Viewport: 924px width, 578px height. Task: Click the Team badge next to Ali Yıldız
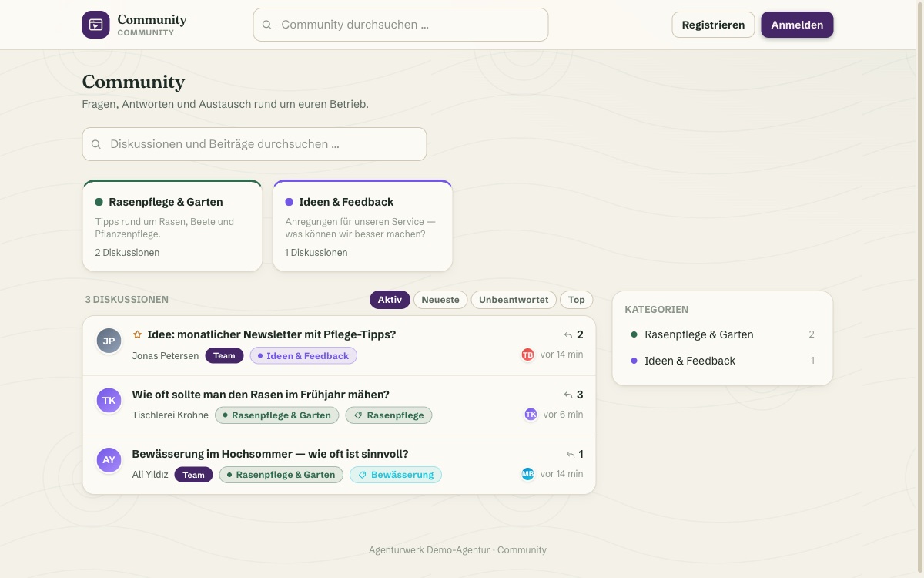point(193,475)
